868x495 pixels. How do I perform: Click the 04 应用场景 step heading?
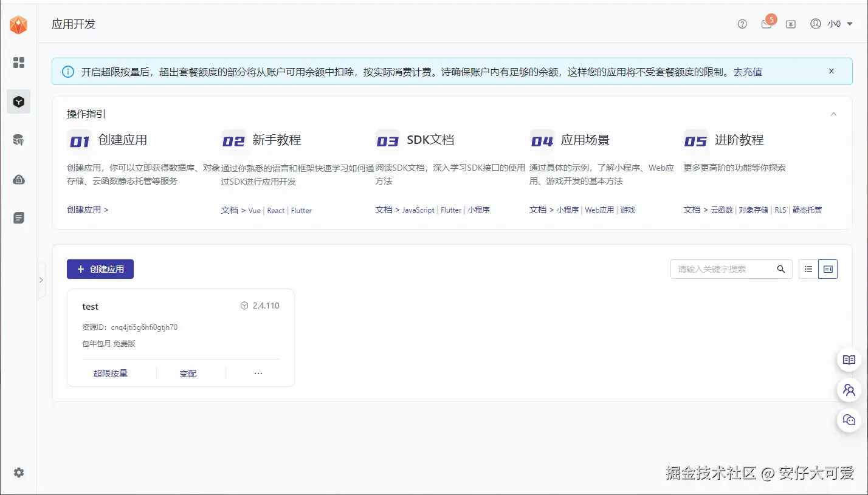click(x=570, y=140)
